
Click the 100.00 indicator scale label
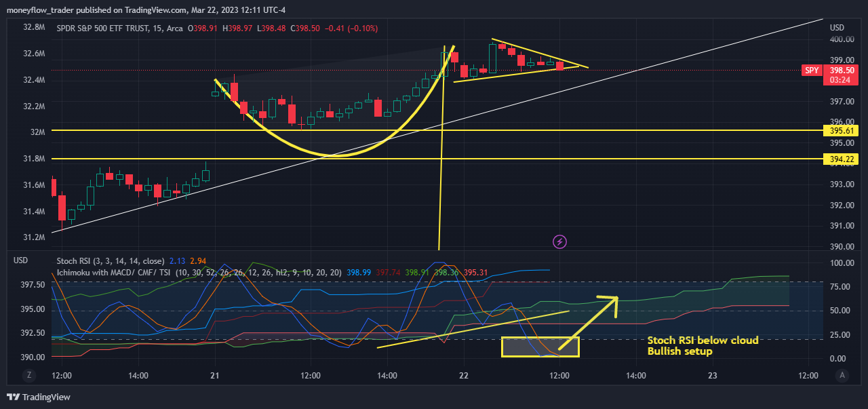pyautogui.click(x=842, y=263)
